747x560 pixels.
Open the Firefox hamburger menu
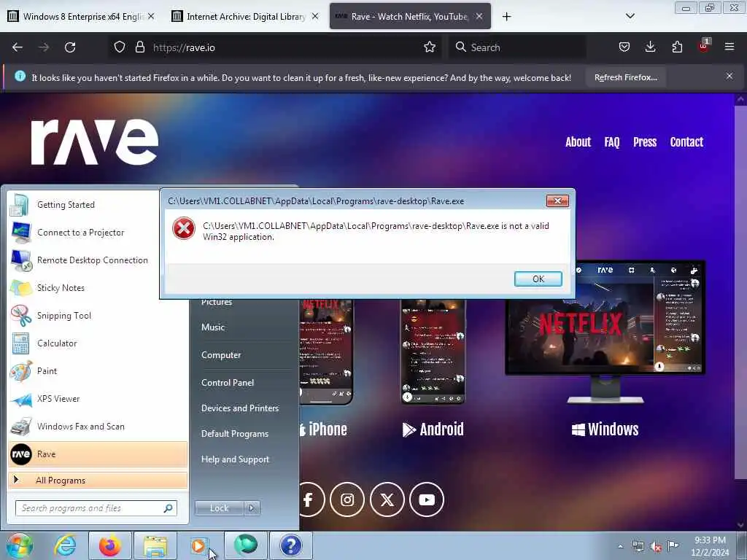[729, 47]
